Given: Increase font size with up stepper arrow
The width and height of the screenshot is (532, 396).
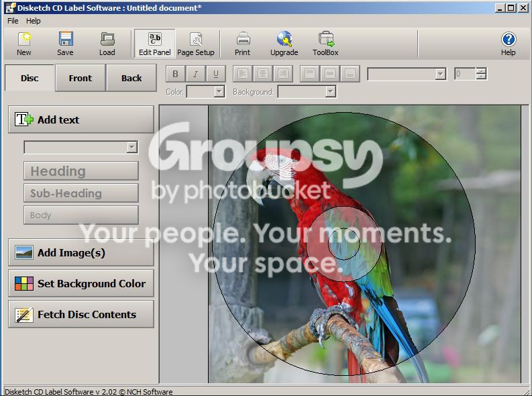Looking at the screenshot, I should [481, 70].
